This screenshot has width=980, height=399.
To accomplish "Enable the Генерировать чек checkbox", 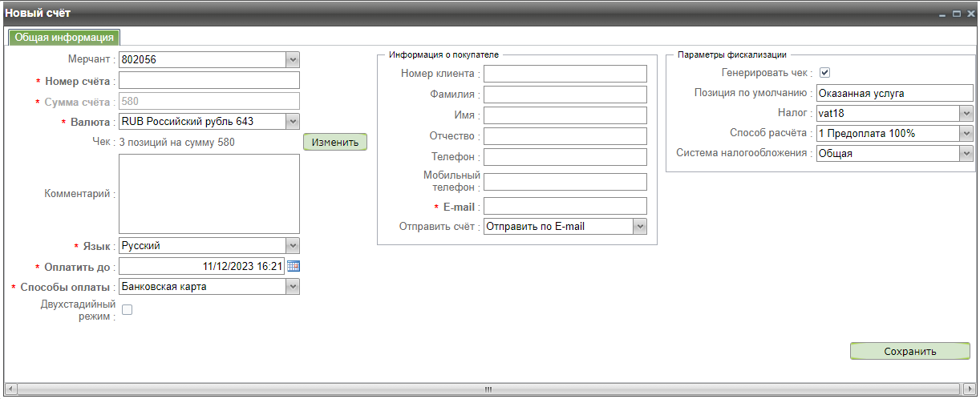I will tap(824, 73).
